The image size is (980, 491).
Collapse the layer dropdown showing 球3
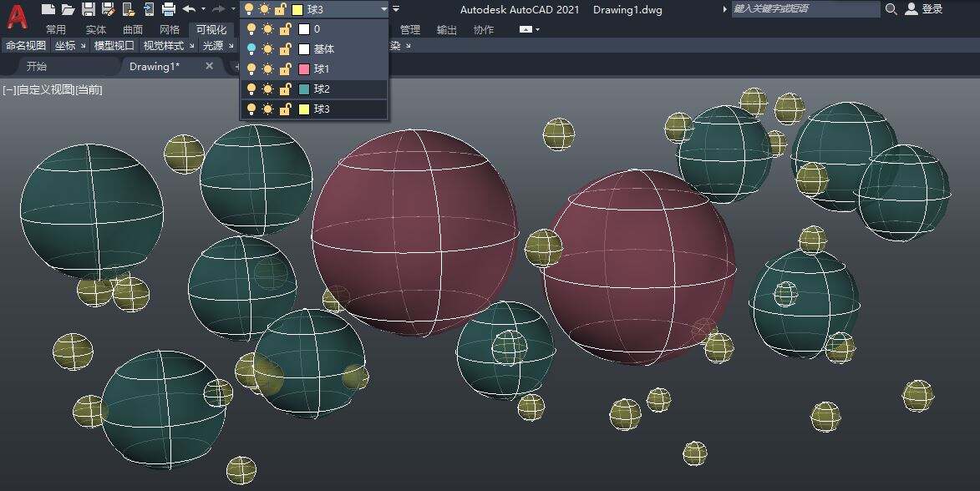383,9
